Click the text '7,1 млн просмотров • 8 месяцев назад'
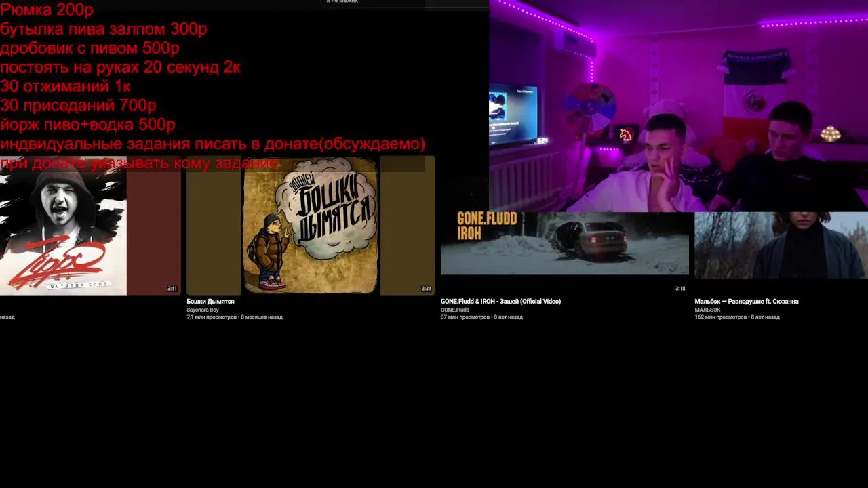This screenshot has width=868, height=488. (235, 317)
